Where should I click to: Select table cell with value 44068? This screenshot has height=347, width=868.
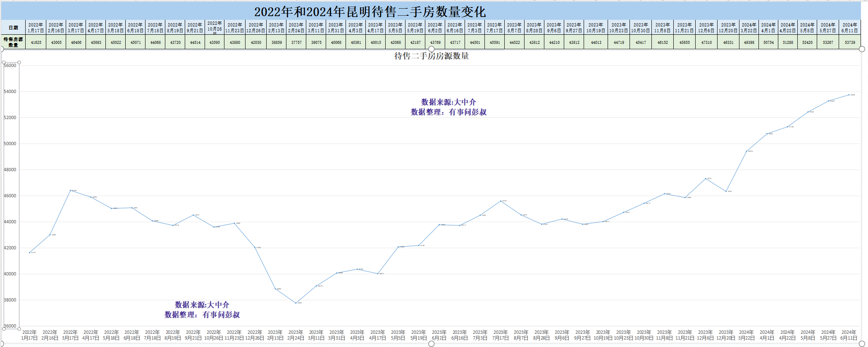pos(155,42)
